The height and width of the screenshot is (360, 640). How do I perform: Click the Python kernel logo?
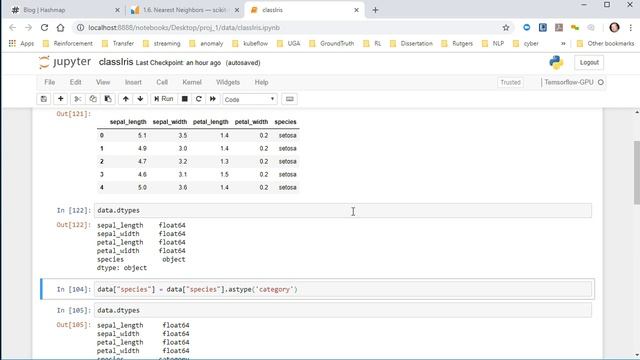click(x=556, y=62)
